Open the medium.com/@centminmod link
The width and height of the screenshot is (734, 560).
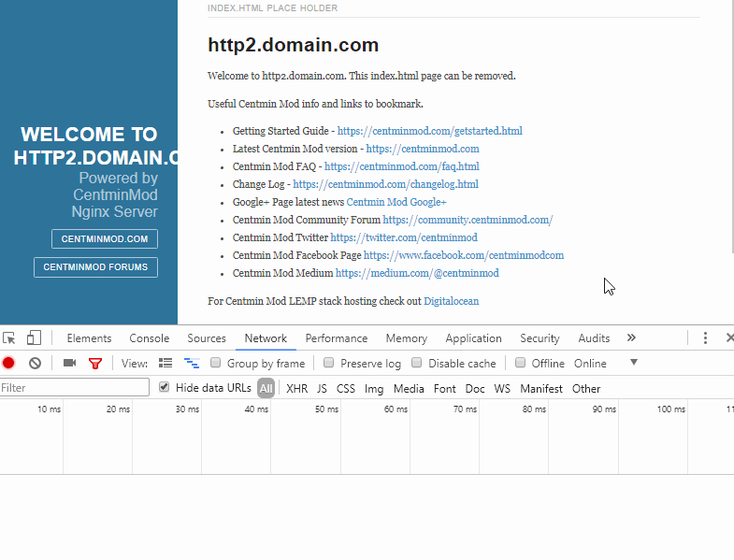(417, 273)
